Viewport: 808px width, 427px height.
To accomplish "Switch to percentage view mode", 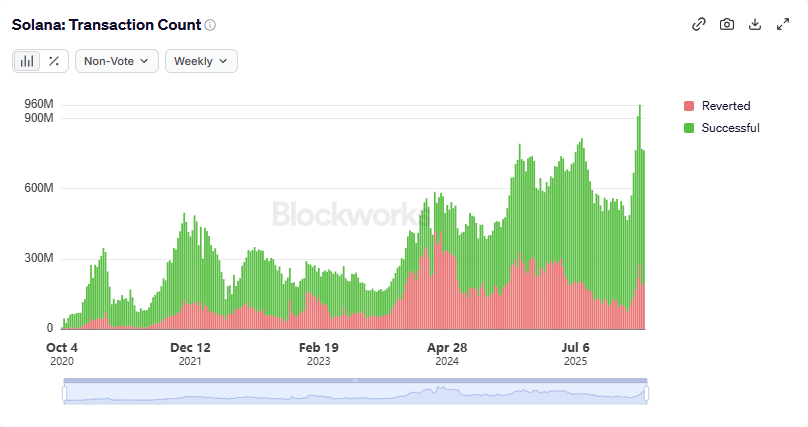I will pyautogui.click(x=54, y=61).
